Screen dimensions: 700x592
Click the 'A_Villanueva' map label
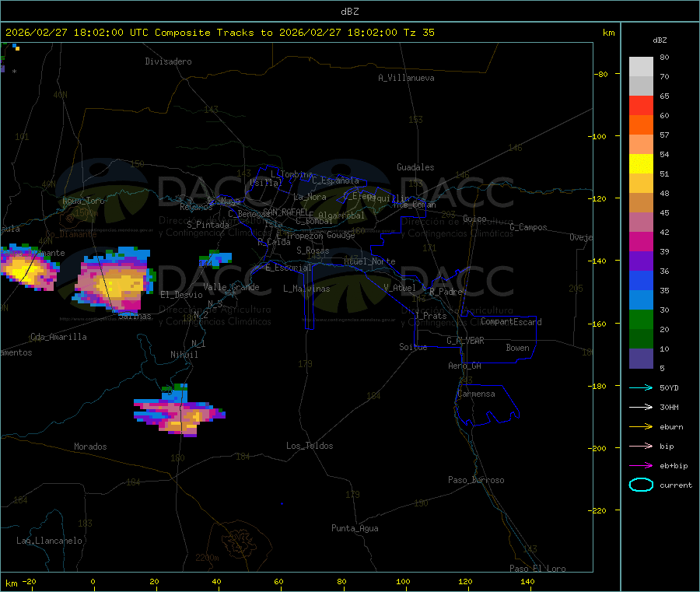point(406,78)
